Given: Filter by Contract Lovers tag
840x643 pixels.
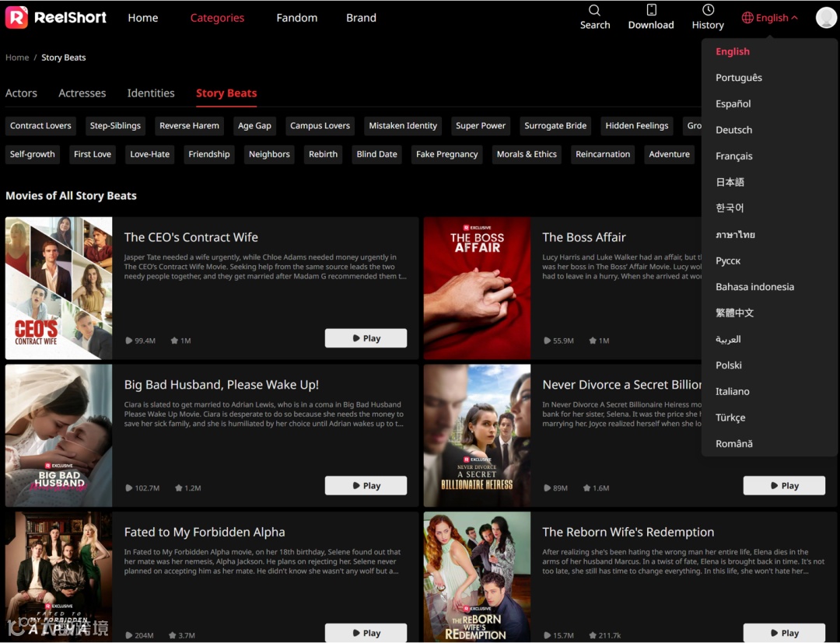Looking at the screenshot, I should [40, 126].
